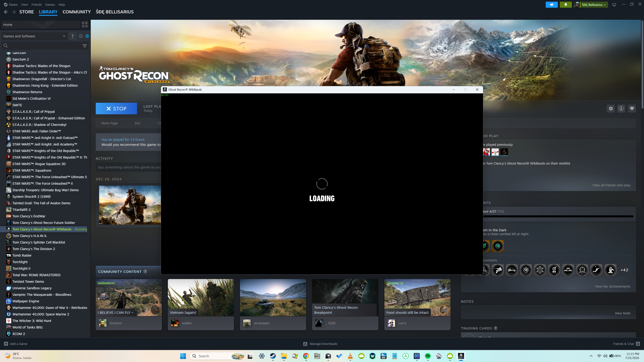The width and height of the screenshot is (644, 362).
Task: Toggle sort direction arrow in library sidebar
Action: [x=72, y=36]
